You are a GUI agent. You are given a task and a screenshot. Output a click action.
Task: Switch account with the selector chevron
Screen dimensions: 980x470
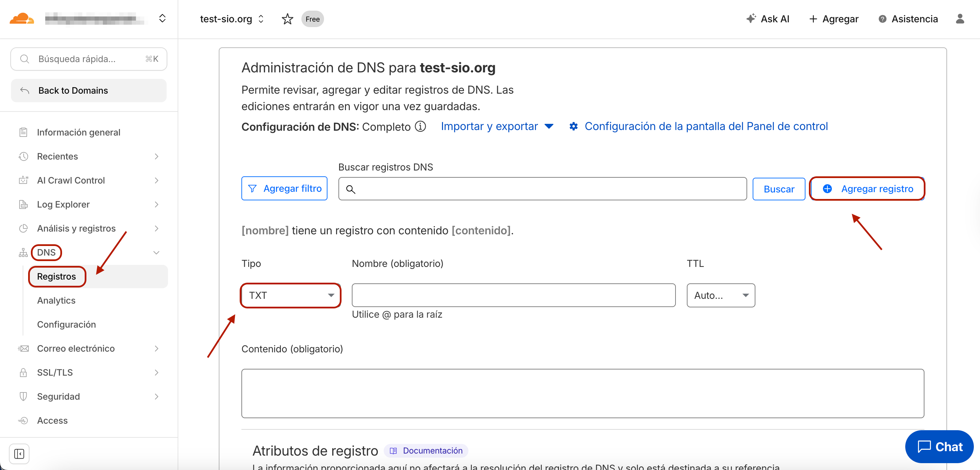[163, 18]
